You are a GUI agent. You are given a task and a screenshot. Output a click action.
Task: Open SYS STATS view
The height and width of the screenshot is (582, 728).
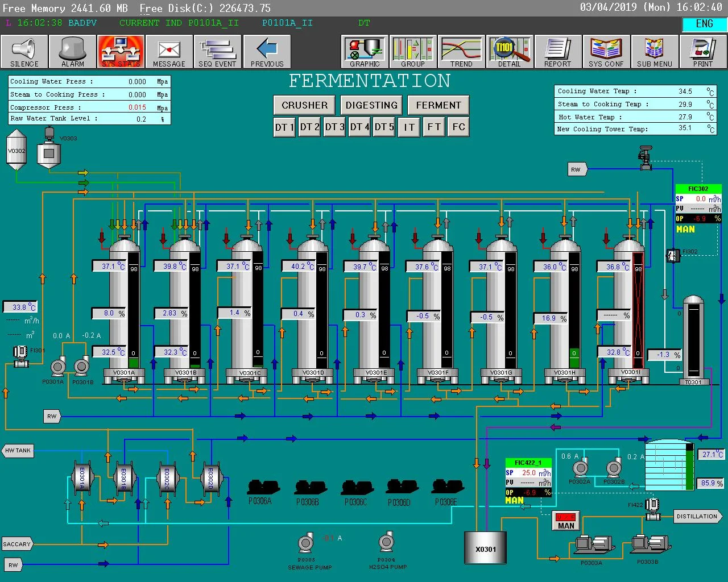121,52
